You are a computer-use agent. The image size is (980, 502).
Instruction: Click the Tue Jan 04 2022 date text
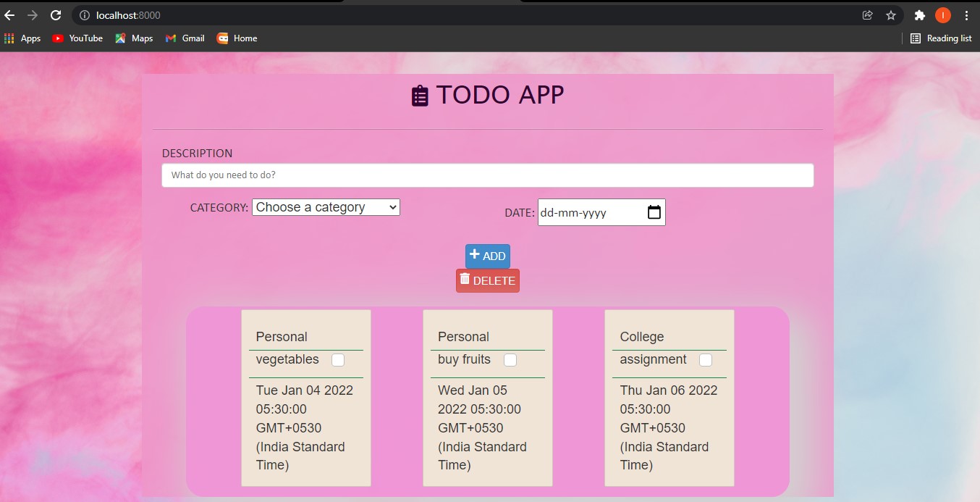point(305,427)
